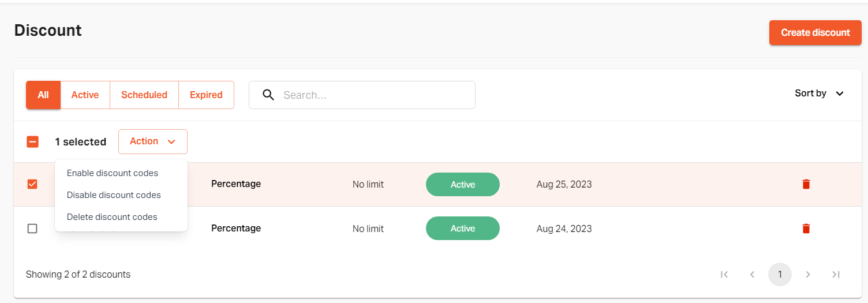Show Scheduled discounts tab
The image size is (868, 303).
pyautogui.click(x=144, y=95)
